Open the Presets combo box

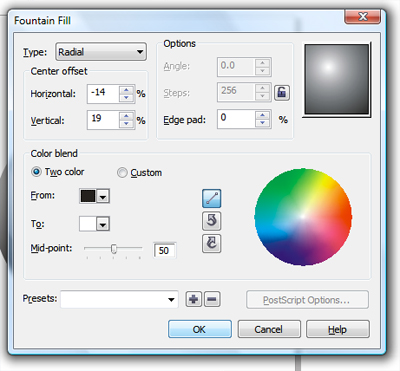click(x=119, y=299)
